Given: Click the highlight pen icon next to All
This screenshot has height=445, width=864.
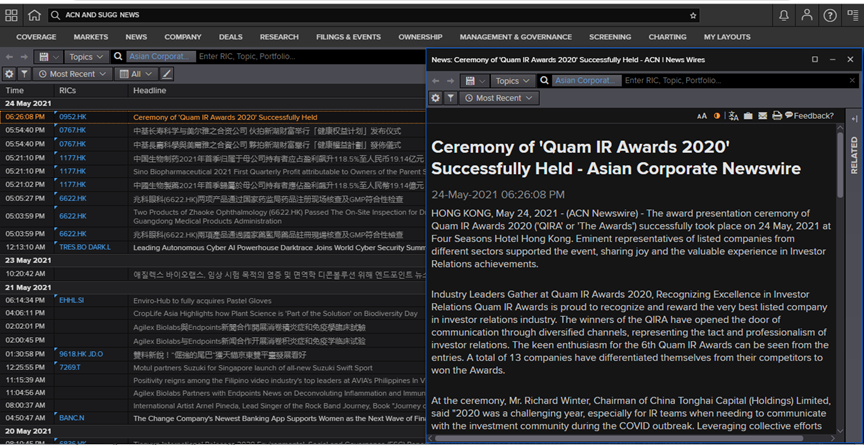Looking at the screenshot, I should [167, 74].
